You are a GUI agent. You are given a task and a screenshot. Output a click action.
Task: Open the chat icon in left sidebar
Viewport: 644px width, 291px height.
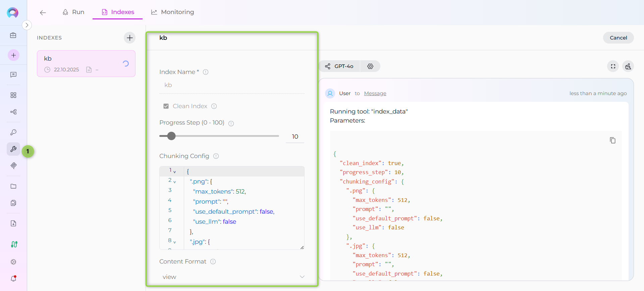[13, 75]
